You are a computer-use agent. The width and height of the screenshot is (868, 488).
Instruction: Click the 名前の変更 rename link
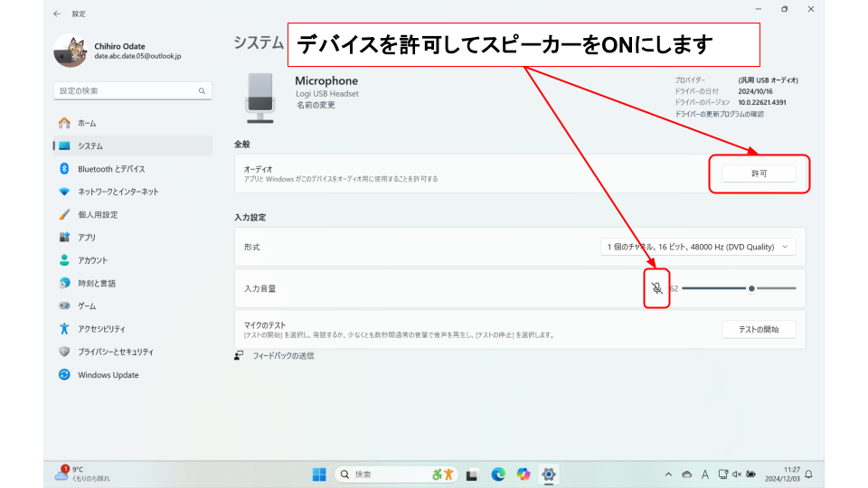point(315,105)
